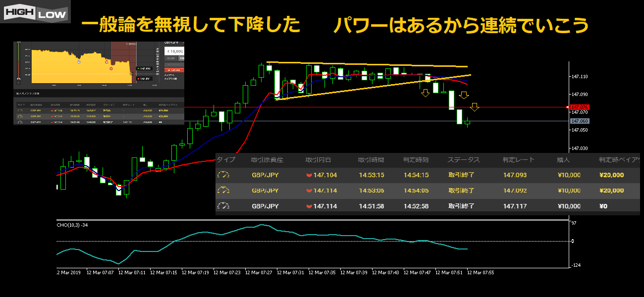Click the timer icon of the 147.104 trade row

coord(223,175)
